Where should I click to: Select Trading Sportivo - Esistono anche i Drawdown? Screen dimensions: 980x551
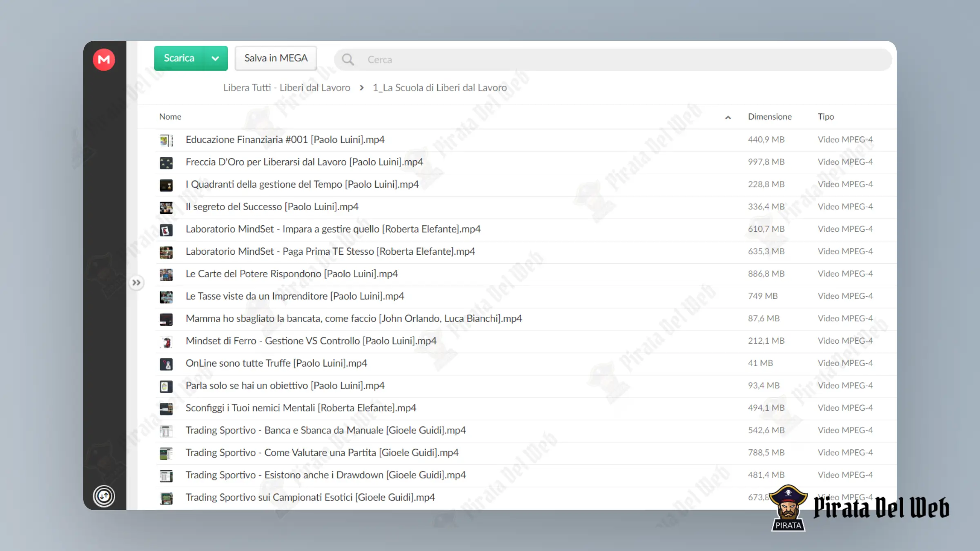(326, 475)
